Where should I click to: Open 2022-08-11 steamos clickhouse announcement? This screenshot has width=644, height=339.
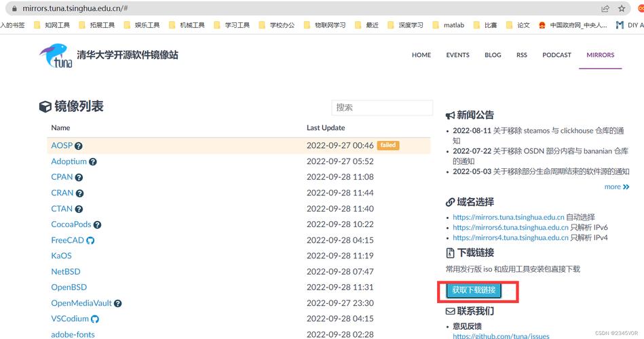coord(538,136)
